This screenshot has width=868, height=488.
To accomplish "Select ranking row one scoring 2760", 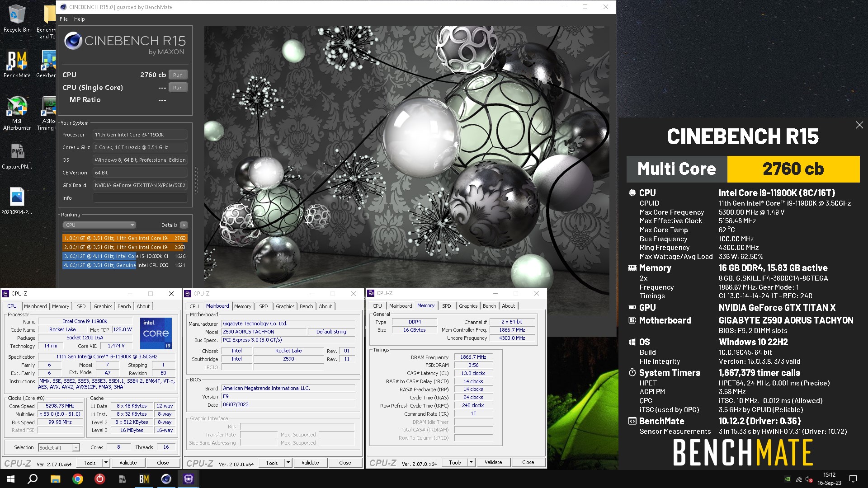I will click(x=125, y=238).
